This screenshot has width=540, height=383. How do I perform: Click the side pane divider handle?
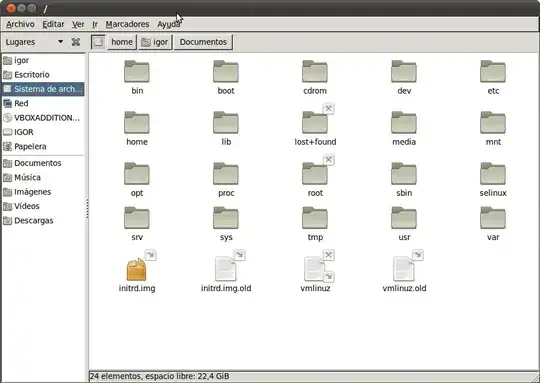(x=87, y=208)
